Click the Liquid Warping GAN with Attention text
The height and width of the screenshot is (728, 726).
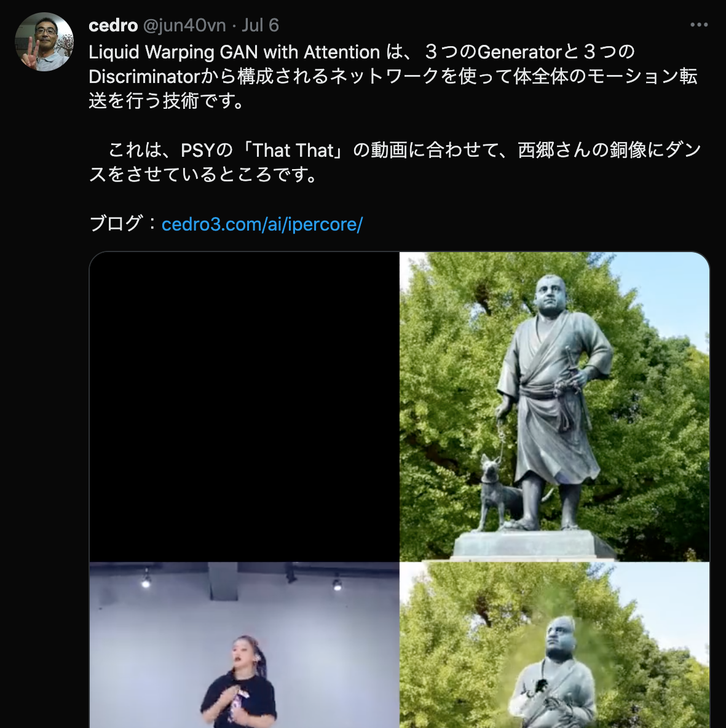[x=234, y=52]
